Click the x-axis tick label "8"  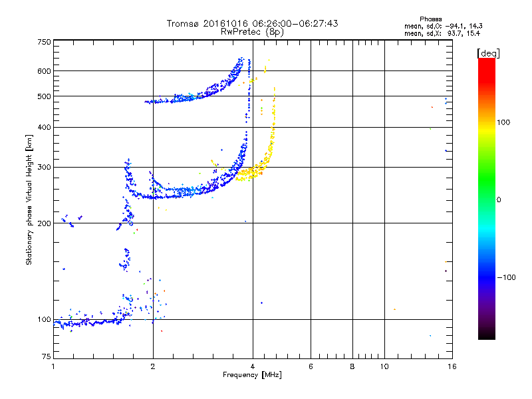(352, 366)
